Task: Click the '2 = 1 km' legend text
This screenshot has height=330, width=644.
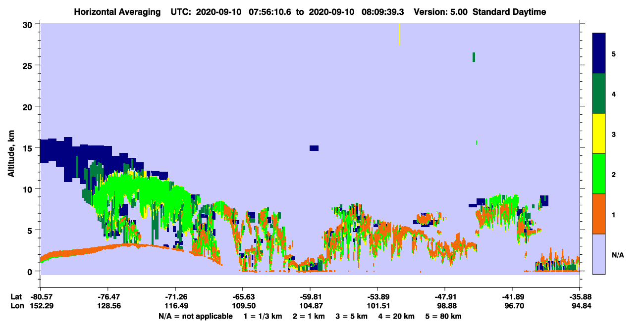Action: pyautogui.click(x=310, y=316)
